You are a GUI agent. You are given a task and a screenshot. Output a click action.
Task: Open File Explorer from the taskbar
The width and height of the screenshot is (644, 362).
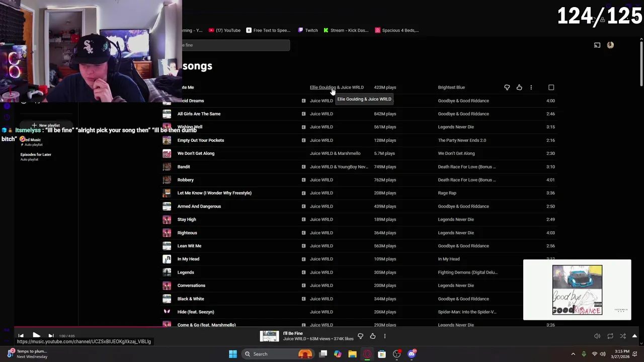[353, 354]
